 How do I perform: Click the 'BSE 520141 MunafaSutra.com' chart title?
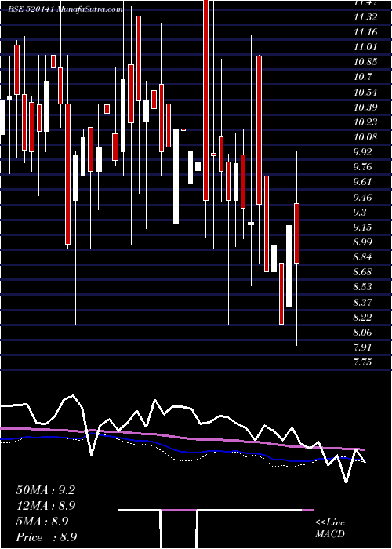click(x=65, y=9)
